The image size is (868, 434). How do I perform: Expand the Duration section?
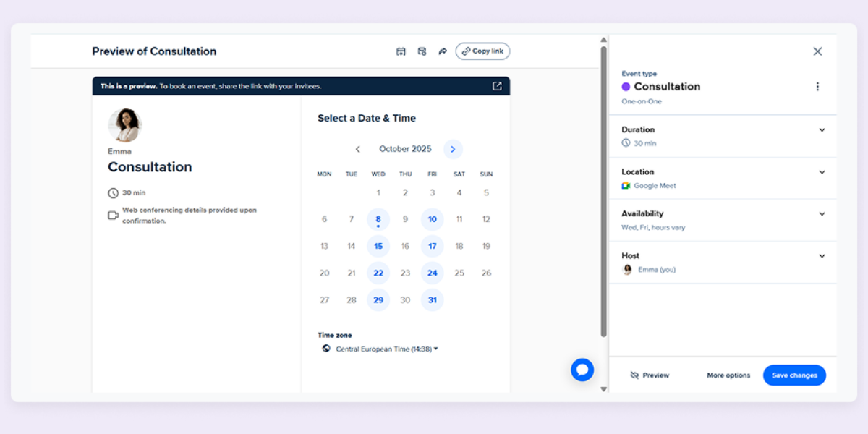point(822,129)
